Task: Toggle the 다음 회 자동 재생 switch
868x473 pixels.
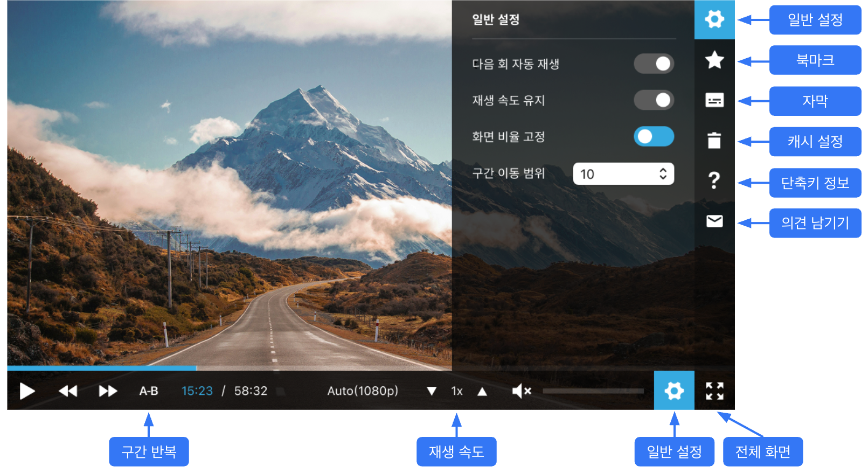Action: [x=654, y=64]
